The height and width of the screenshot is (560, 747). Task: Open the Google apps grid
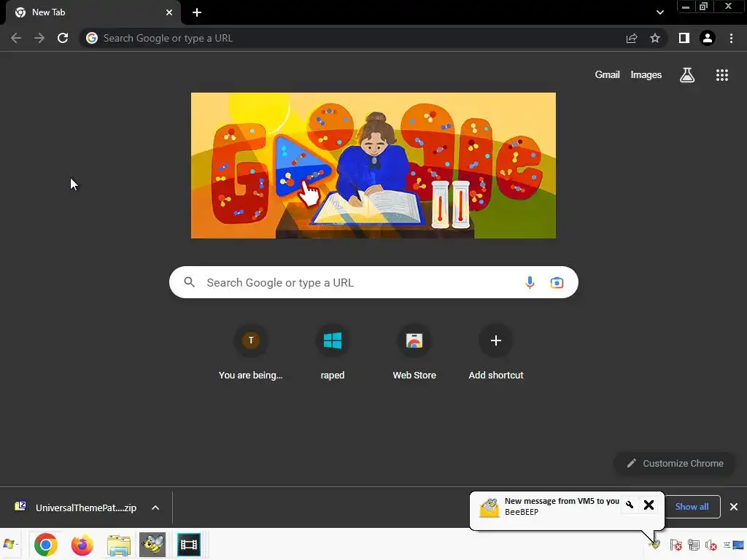point(722,75)
